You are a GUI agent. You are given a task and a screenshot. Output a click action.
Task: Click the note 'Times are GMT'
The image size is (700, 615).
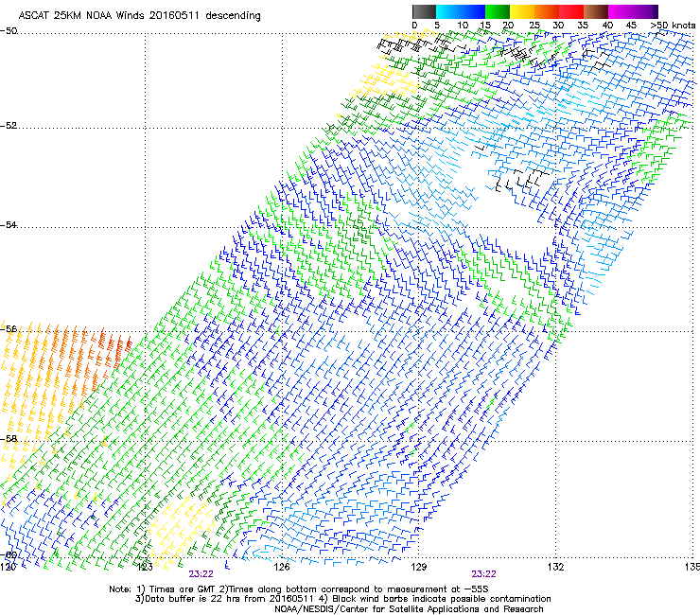coord(183,589)
